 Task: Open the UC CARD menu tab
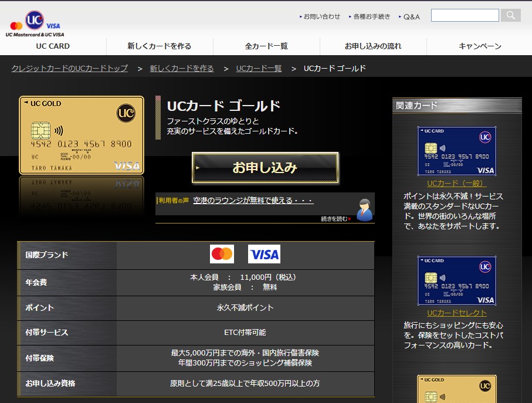53,46
